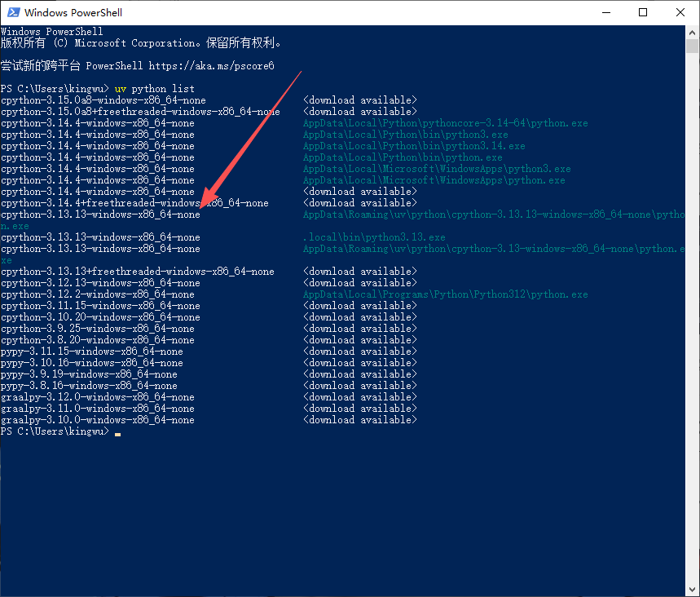700x597 pixels.
Task: Maximize the Windows PowerShell window
Action: [x=643, y=12]
